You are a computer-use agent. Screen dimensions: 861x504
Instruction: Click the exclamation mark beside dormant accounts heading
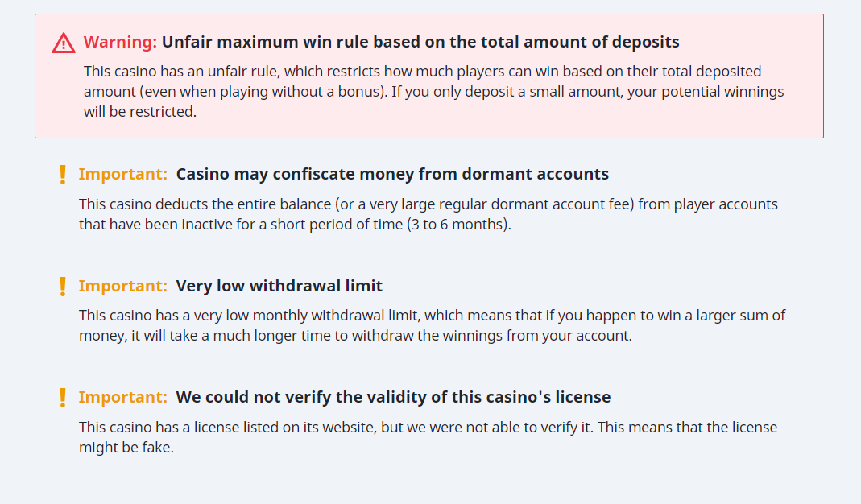point(62,175)
